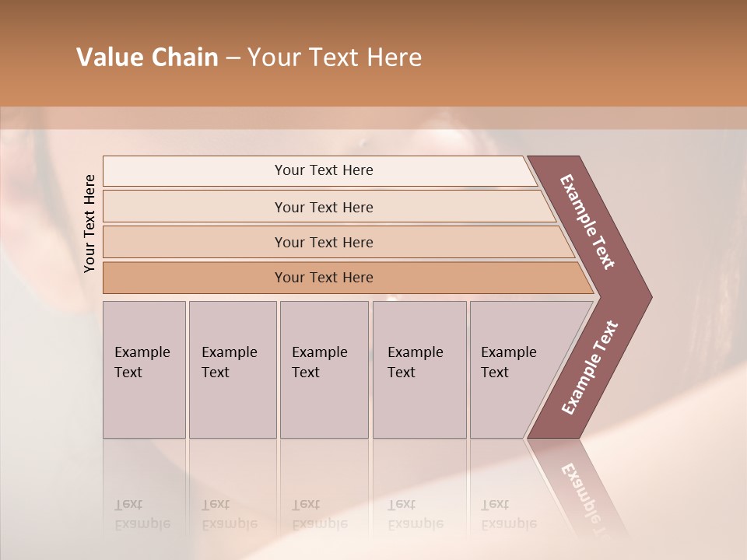Select the second 'Example Text' column box

coord(233,369)
